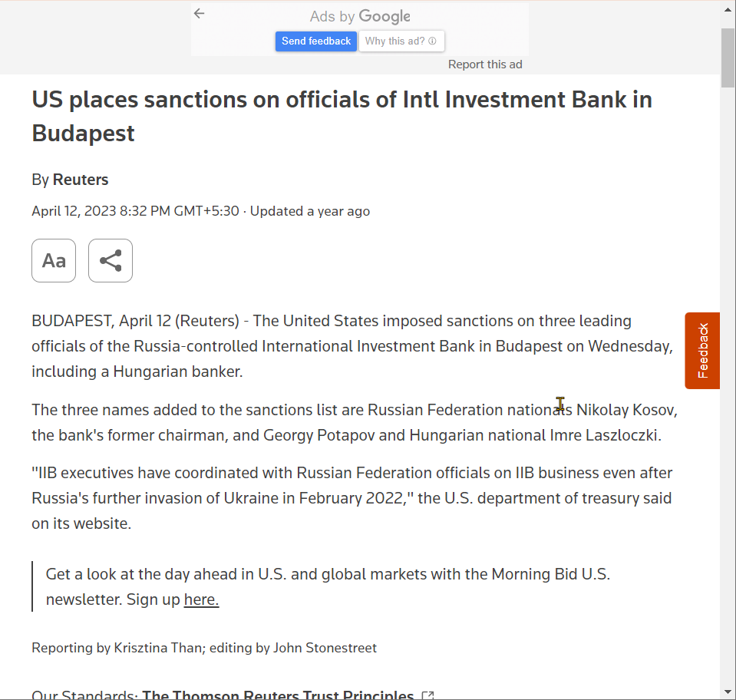Open the Aa text size options
The width and height of the screenshot is (736, 700).
click(x=54, y=260)
